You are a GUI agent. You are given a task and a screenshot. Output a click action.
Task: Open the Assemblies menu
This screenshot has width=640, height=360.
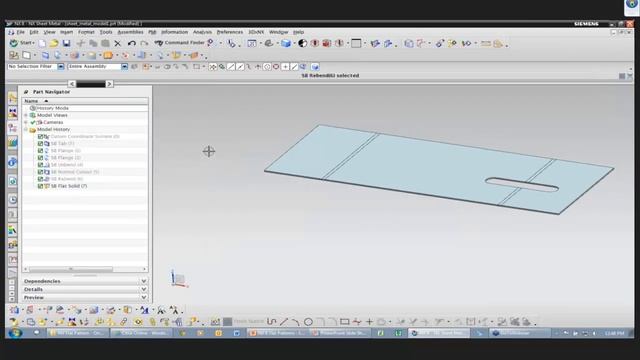pos(130,32)
